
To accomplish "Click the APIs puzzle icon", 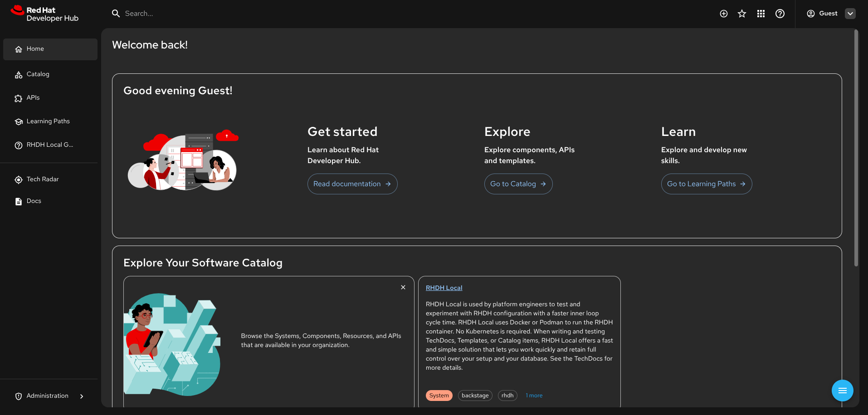I will [19, 98].
